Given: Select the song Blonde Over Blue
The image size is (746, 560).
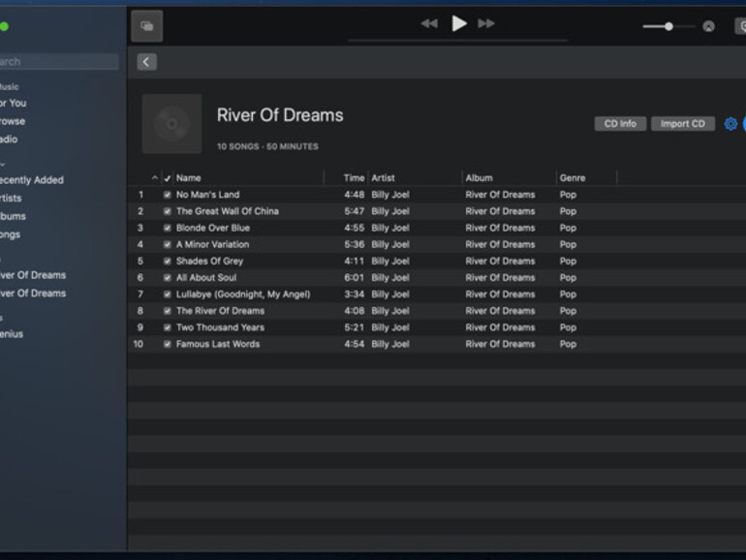Looking at the screenshot, I should (x=213, y=228).
